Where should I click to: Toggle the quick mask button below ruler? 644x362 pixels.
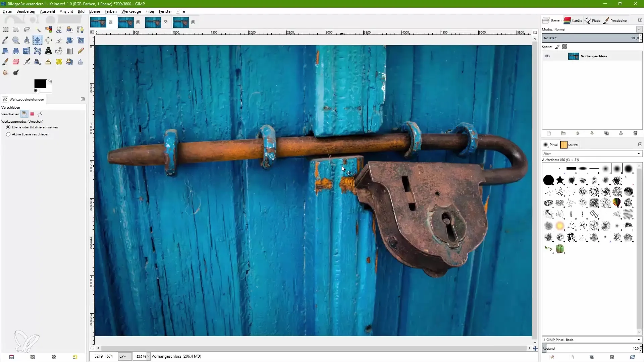pyautogui.click(x=92, y=348)
